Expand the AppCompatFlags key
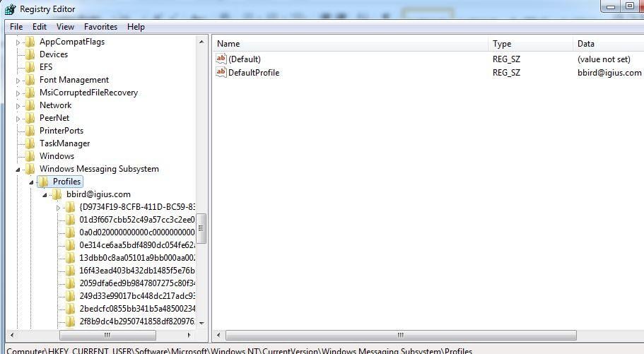 18,42
